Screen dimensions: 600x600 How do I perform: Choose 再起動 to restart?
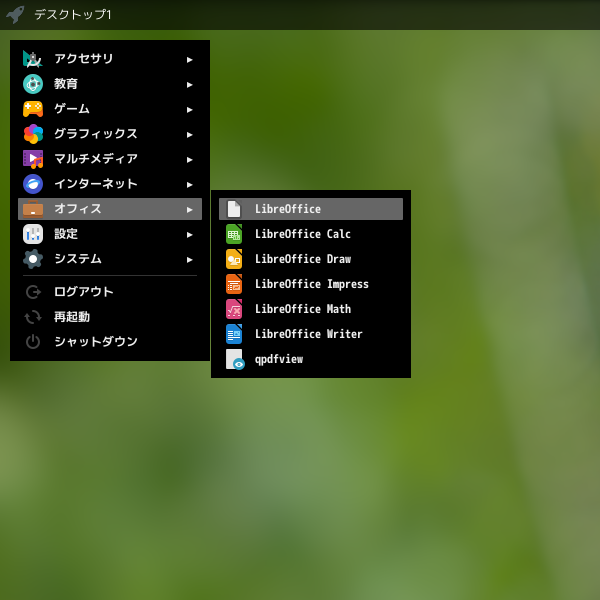click(x=110, y=317)
